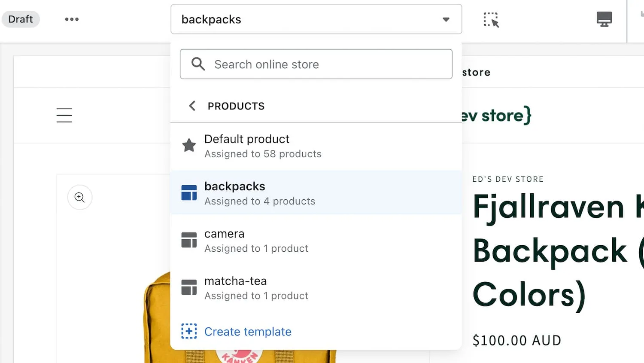Click the star icon of Default product
Screen dimensions: 644x363
point(189,145)
